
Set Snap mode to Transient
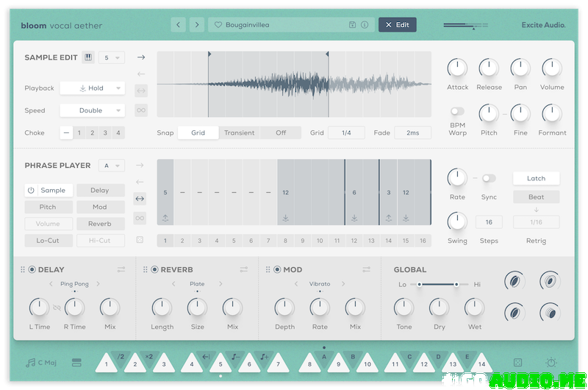point(240,133)
